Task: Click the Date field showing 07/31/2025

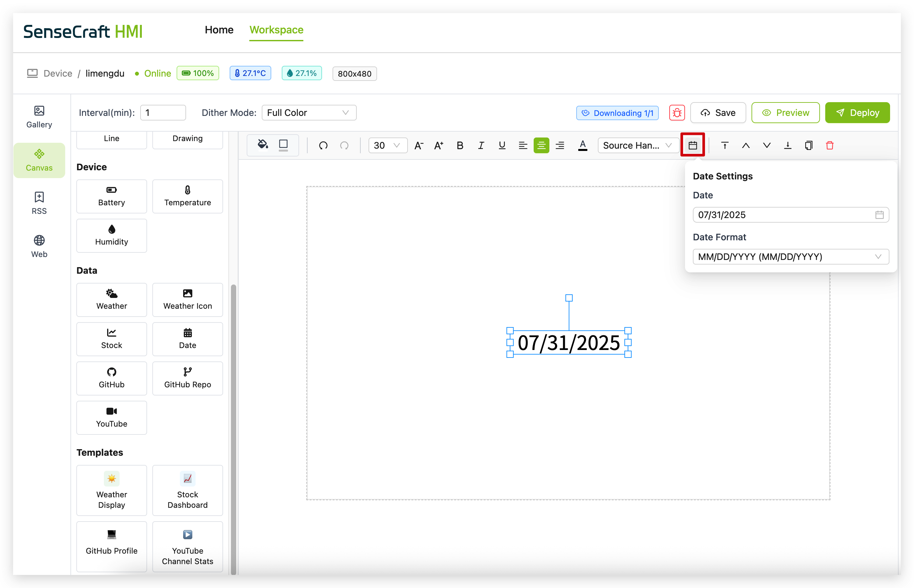Action: coord(790,214)
